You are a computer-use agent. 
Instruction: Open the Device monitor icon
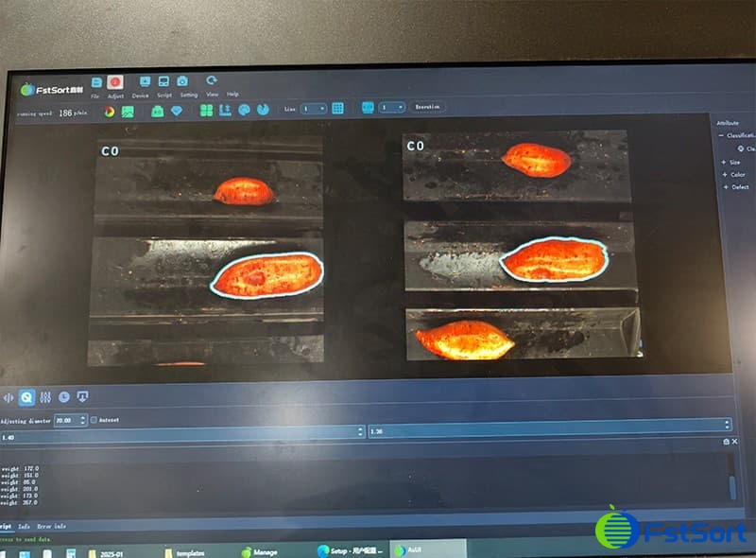click(144, 82)
